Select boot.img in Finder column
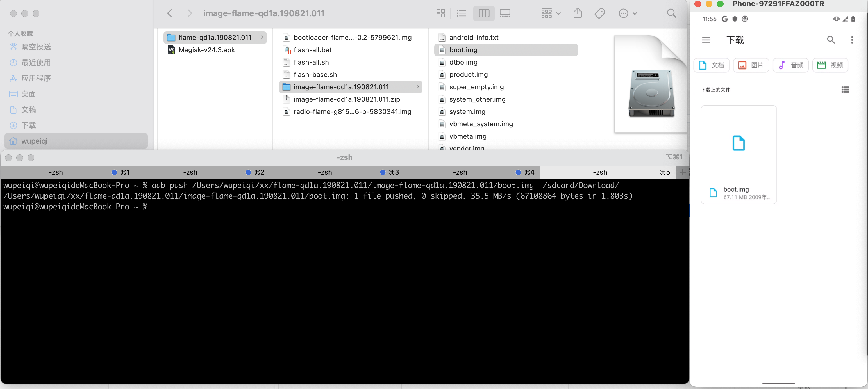The height and width of the screenshot is (389, 868). point(506,50)
